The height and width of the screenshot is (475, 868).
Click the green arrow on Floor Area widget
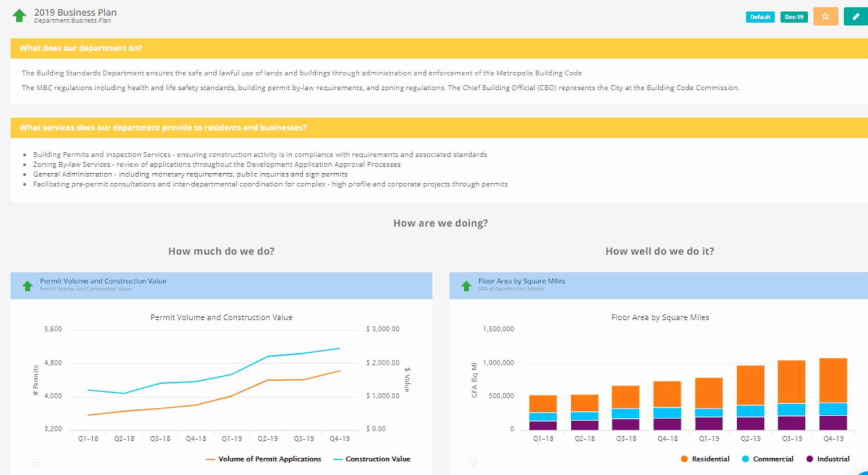(x=465, y=285)
